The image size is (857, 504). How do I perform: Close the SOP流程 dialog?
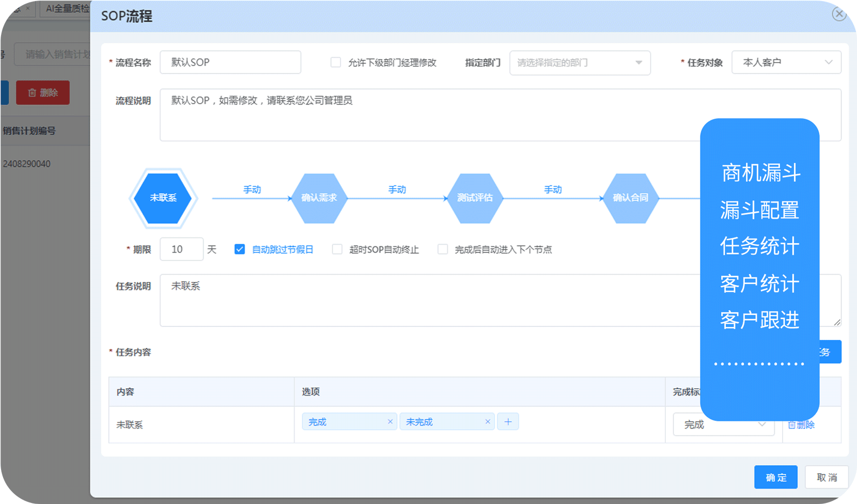click(838, 14)
